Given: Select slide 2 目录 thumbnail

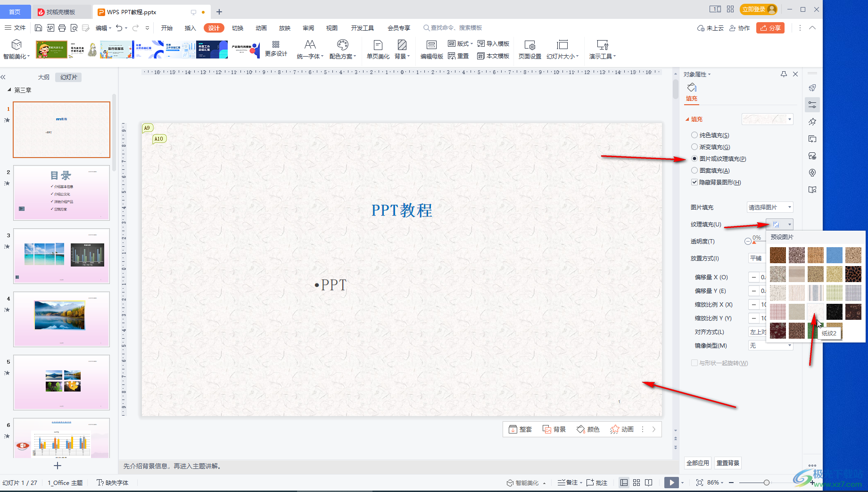Looking at the screenshot, I should [61, 192].
